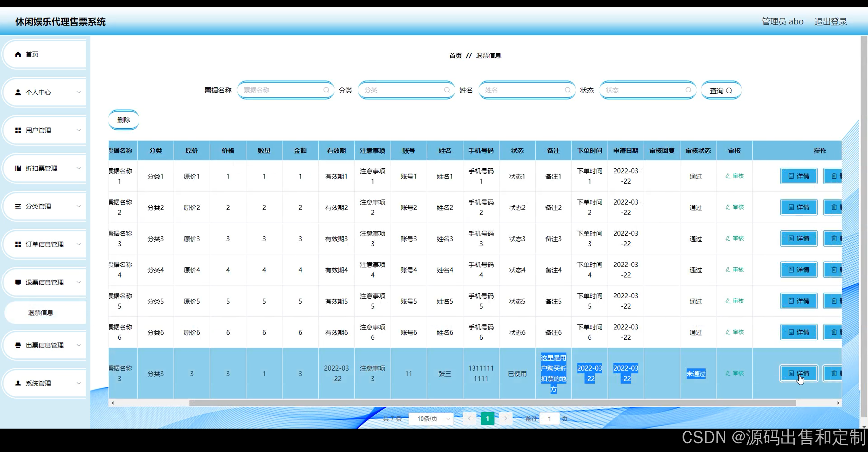Click the 删除 button above the table
The image size is (868, 452).
click(x=123, y=120)
